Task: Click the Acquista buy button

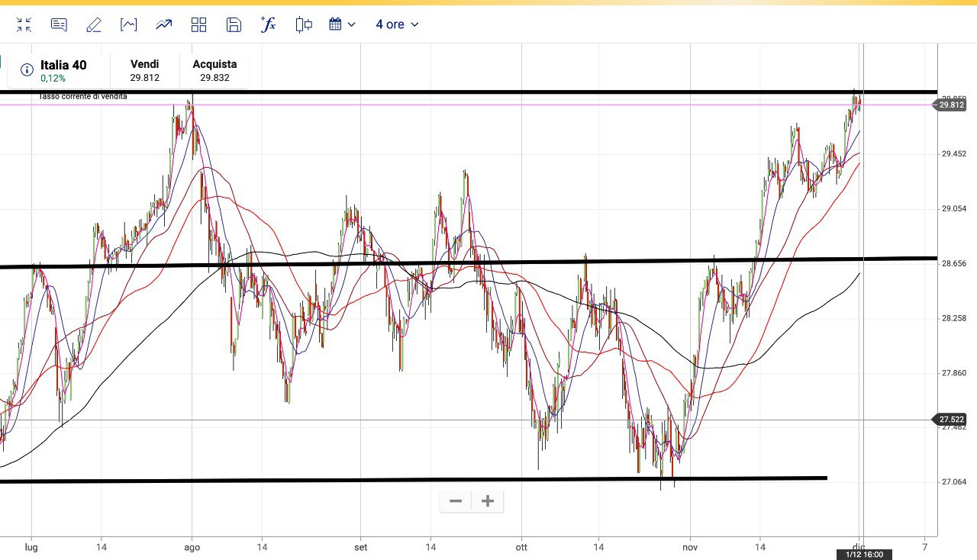Action: [214, 70]
